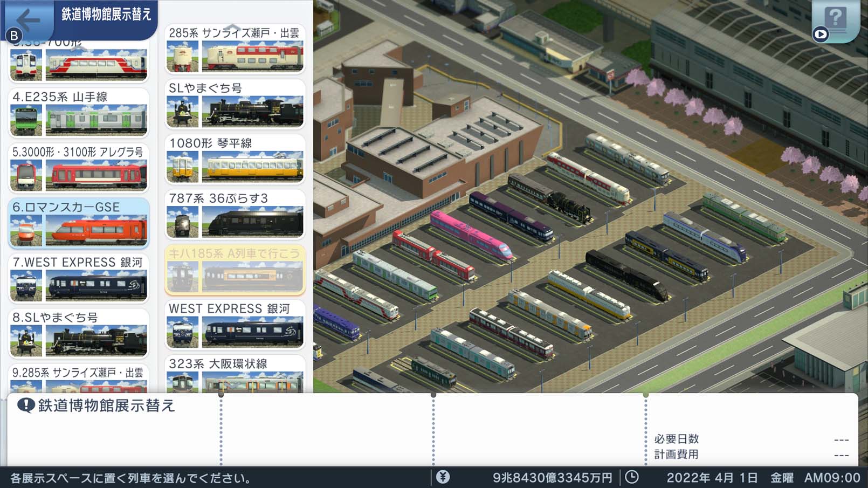Click the yen currency icon in status bar

(443, 477)
